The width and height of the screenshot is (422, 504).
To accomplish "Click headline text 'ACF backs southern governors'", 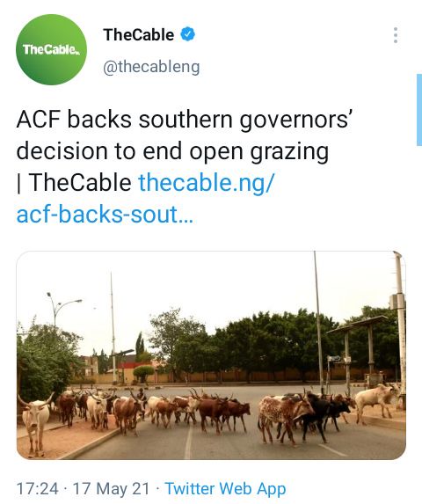I will tap(185, 120).
